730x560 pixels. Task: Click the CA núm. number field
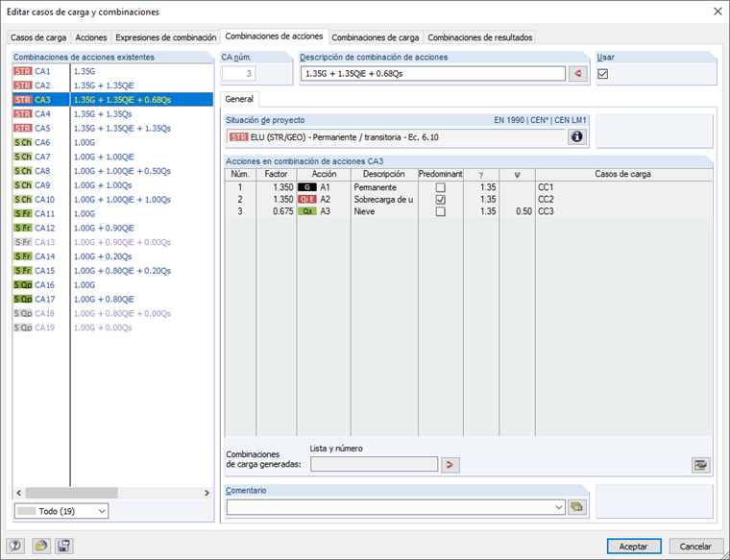pos(239,74)
